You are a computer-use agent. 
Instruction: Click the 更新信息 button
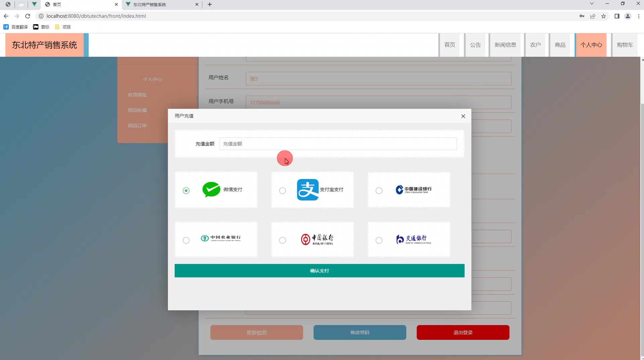point(257,332)
